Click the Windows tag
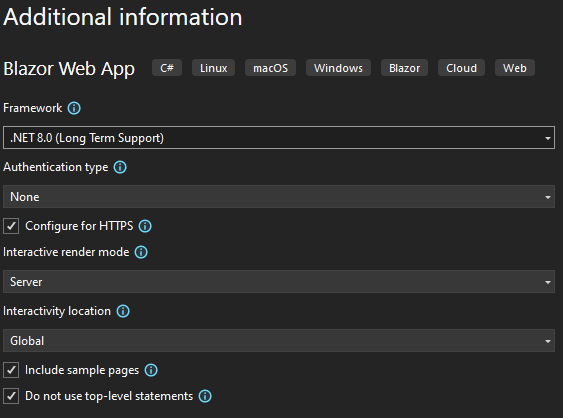This screenshot has width=563, height=418. point(338,68)
